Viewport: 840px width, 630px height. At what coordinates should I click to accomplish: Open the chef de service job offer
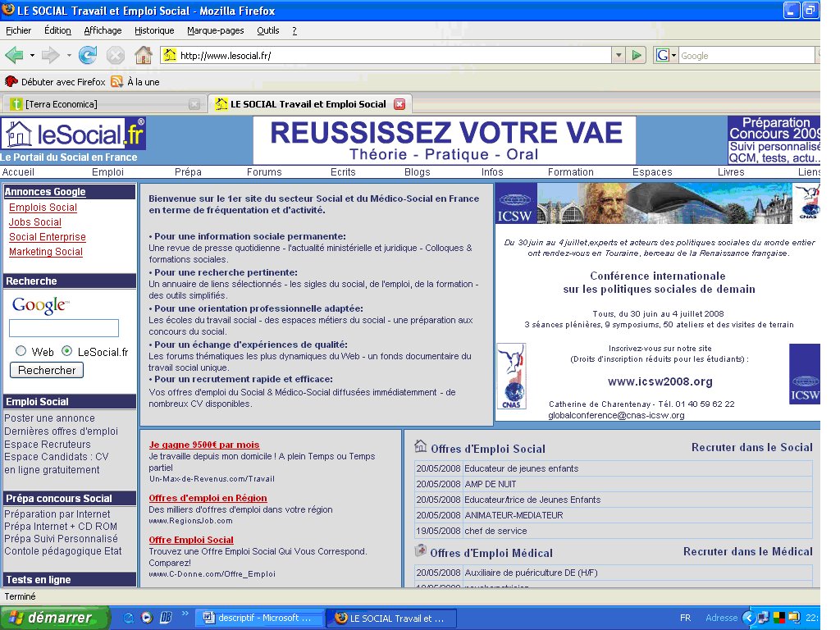(x=495, y=531)
